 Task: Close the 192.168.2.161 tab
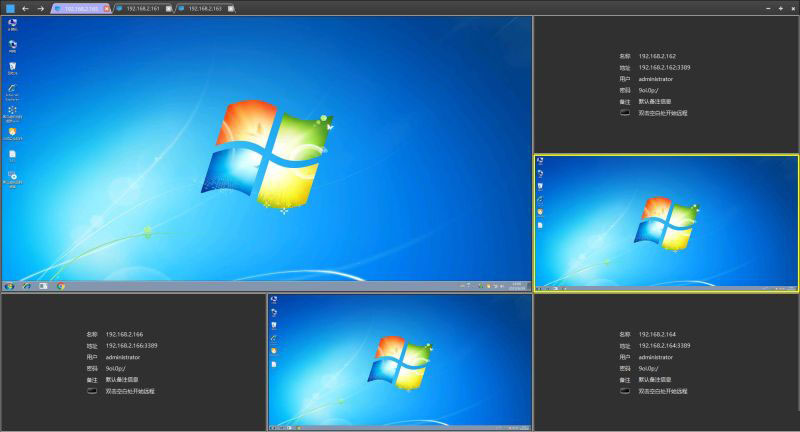pyautogui.click(x=169, y=8)
